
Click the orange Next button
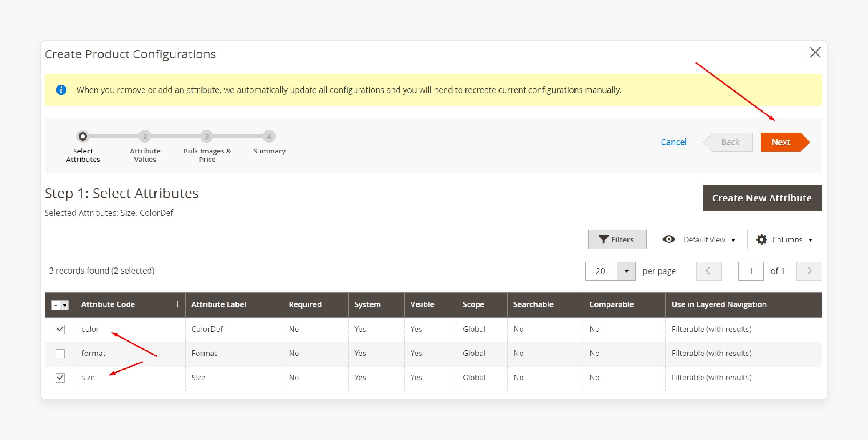point(785,142)
